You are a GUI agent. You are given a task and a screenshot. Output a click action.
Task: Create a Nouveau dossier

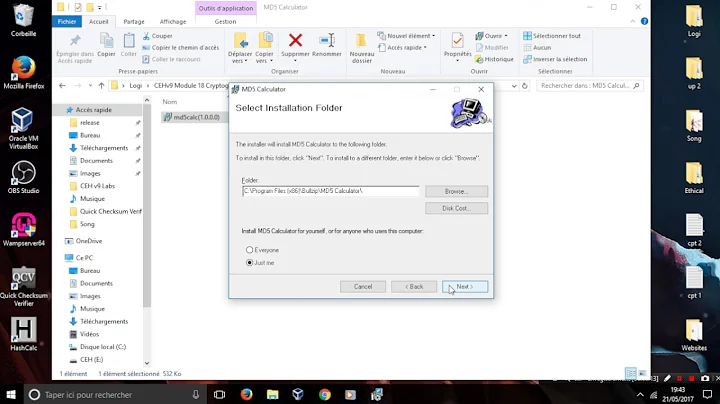point(362,48)
